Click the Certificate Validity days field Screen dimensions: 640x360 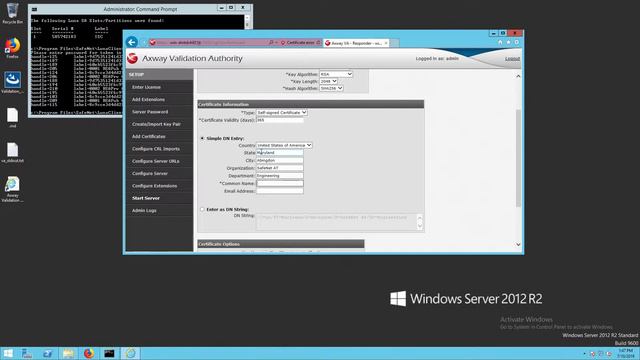280,120
